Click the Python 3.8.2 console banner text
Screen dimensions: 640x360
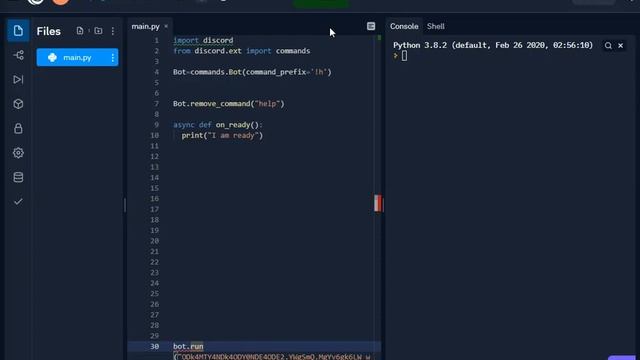click(x=493, y=45)
